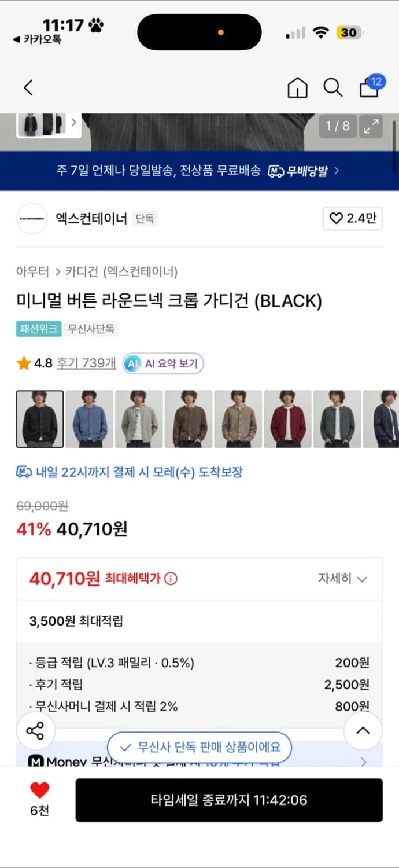
Task: Open the AI 요약 보기 review summary
Action: point(162,363)
